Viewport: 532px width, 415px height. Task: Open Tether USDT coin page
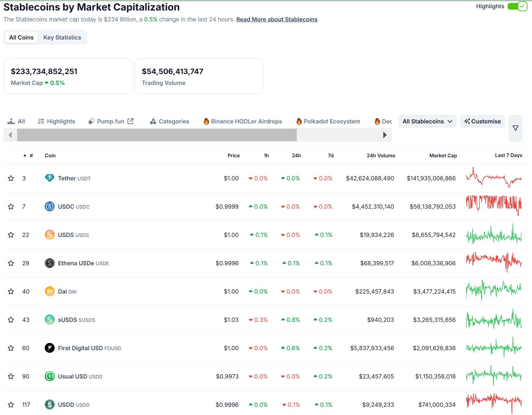(x=74, y=178)
